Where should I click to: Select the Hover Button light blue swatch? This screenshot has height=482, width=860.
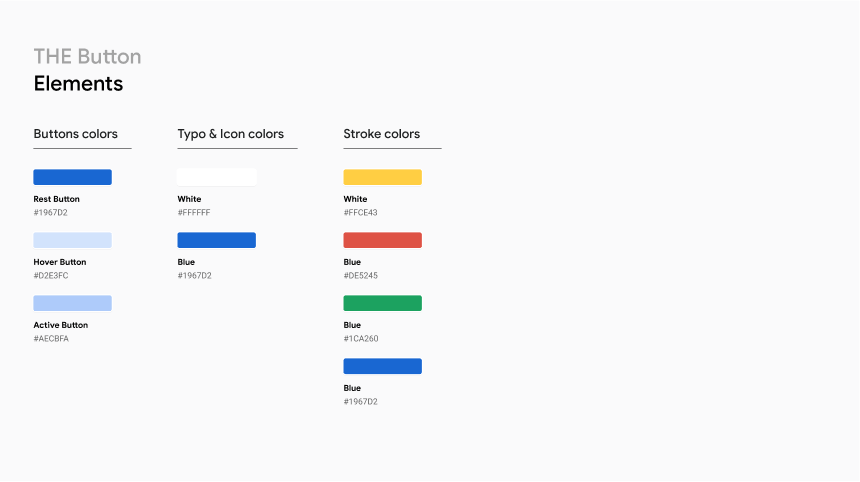[72, 240]
